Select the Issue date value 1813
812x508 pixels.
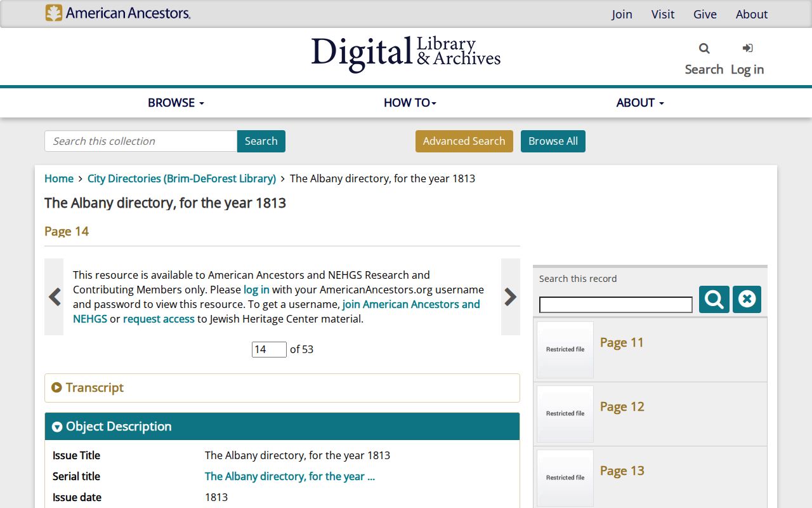click(x=216, y=497)
